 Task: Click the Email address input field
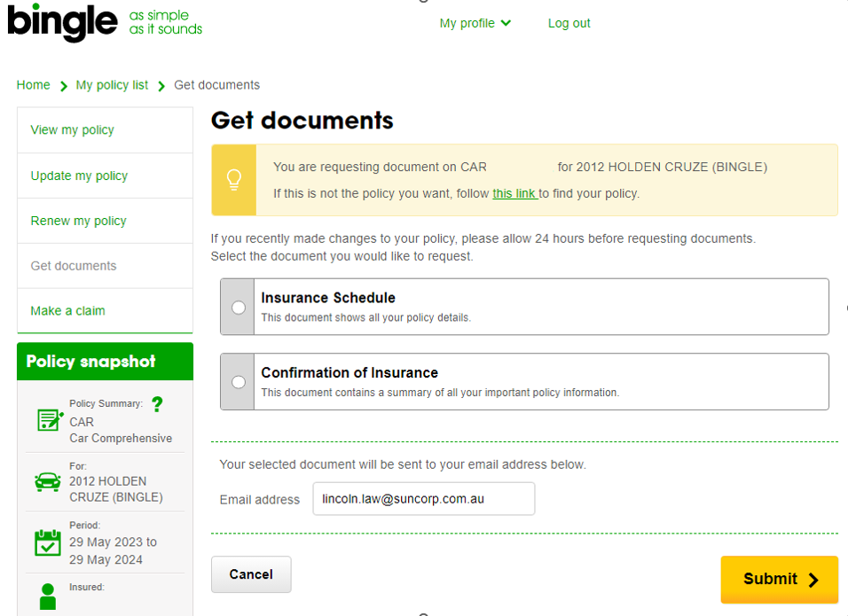pyautogui.click(x=423, y=499)
